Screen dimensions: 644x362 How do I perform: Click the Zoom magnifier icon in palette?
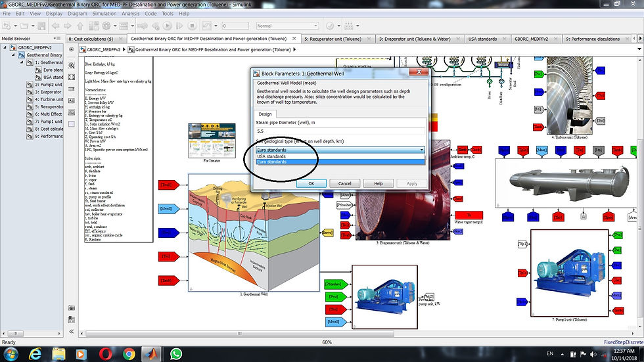coord(72,65)
